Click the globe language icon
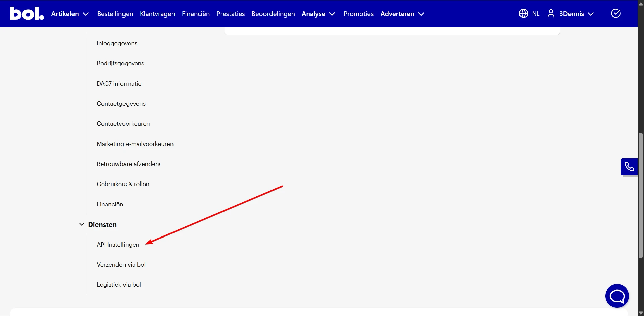644x316 pixels. (x=523, y=13)
